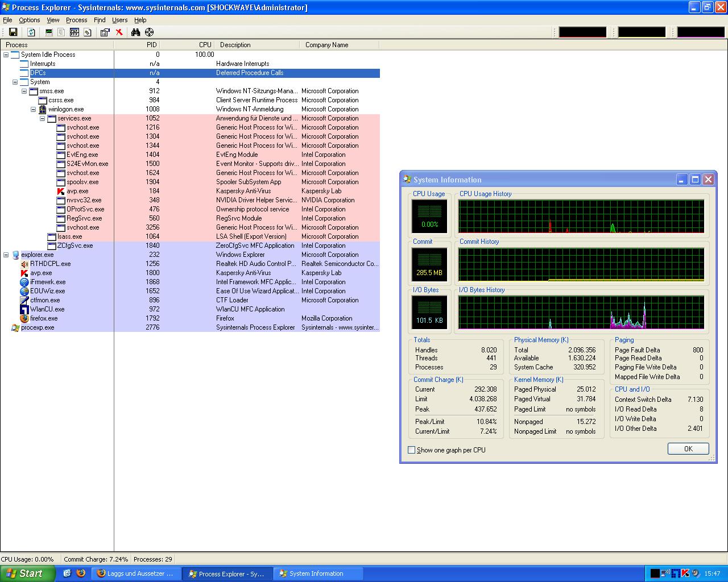The width and height of the screenshot is (728, 582).
Task: Sort by the PID column header
Action: coord(136,45)
